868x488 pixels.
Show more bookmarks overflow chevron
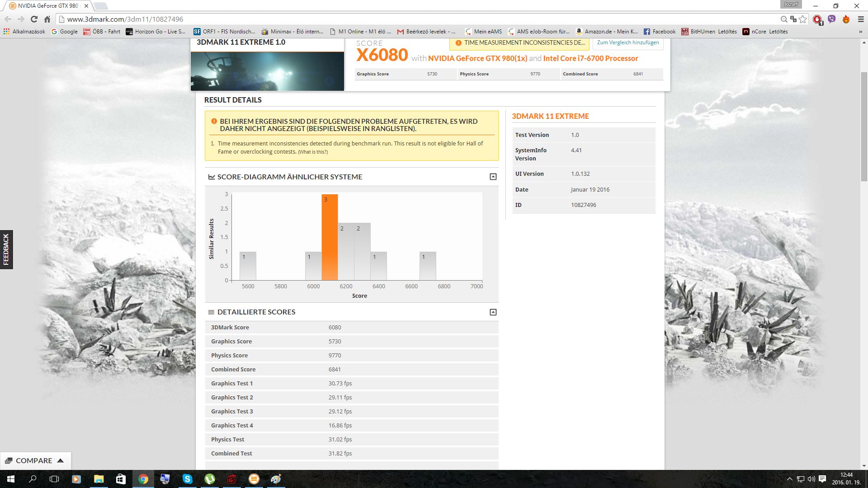point(860,32)
